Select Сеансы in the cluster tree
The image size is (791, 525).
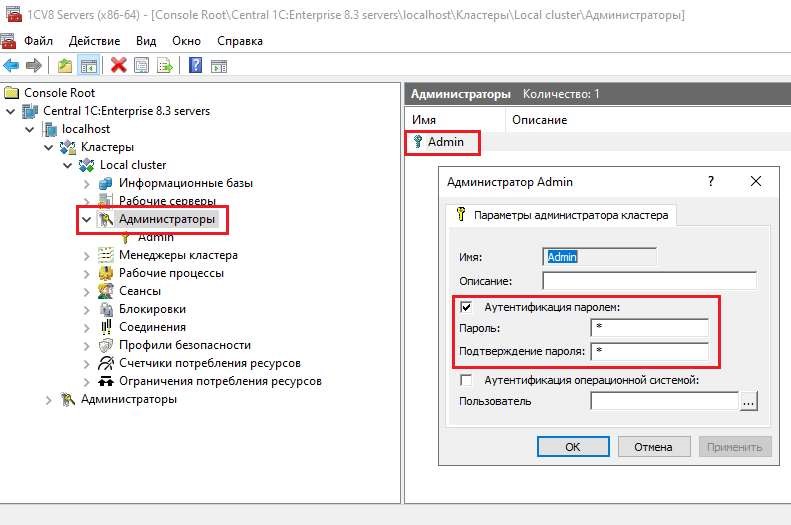pyautogui.click(x=139, y=291)
